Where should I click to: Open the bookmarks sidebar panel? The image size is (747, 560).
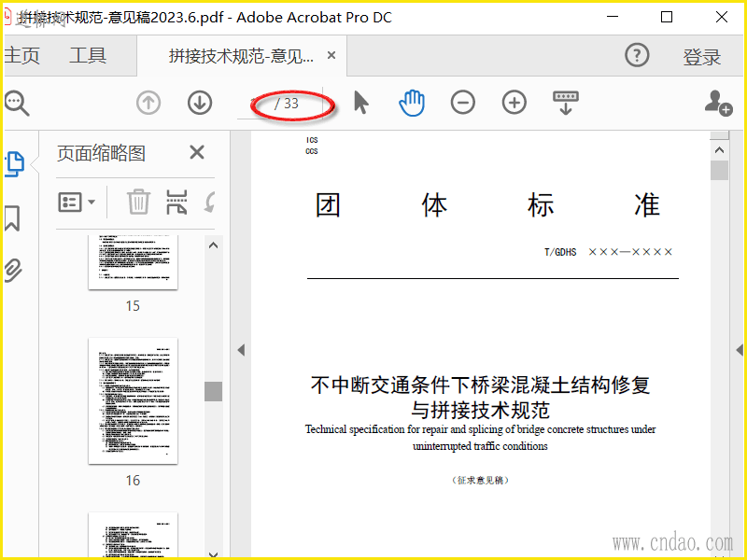[x=12, y=218]
